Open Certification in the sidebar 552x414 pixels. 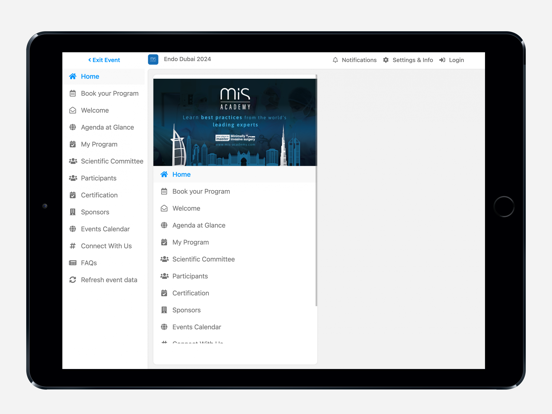[99, 195]
